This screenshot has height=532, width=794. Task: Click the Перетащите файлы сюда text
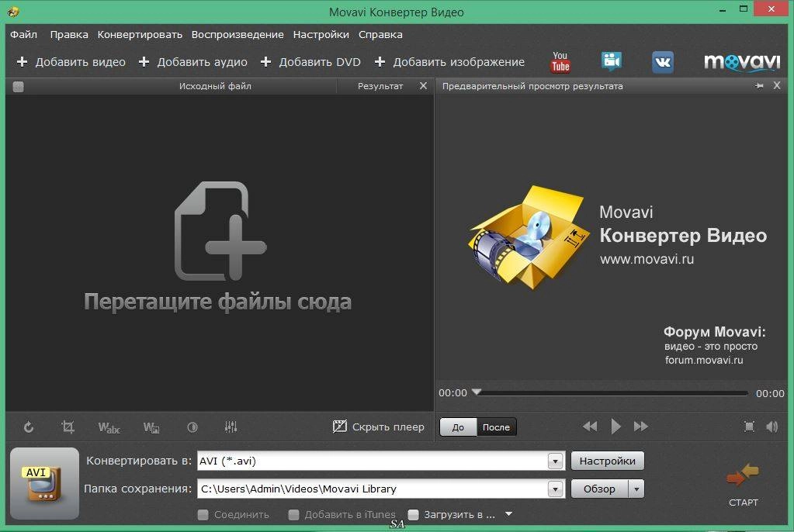tap(218, 302)
